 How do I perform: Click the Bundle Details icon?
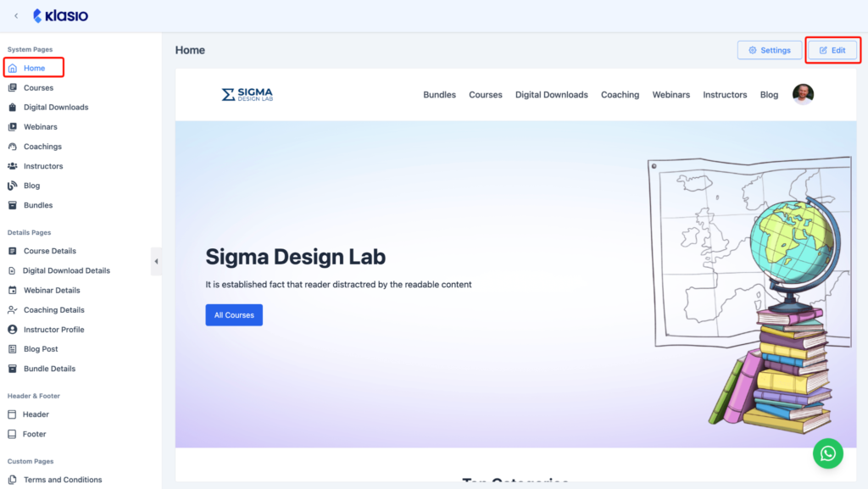pos(12,369)
